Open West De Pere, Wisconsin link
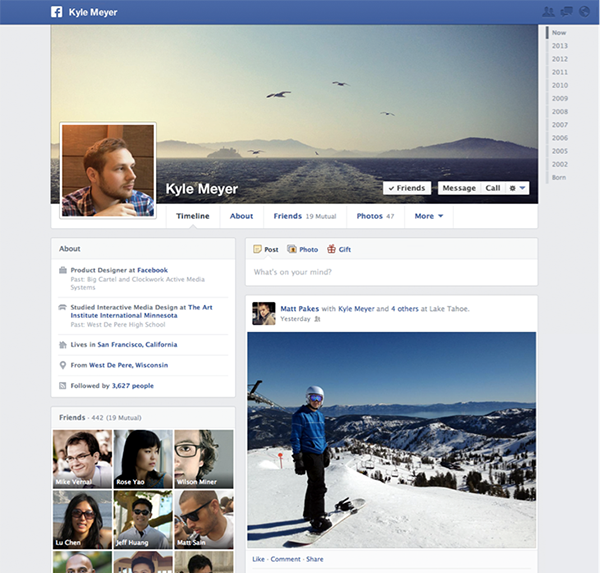Viewport: 600px width, 573px height. [x=128, y=365]
